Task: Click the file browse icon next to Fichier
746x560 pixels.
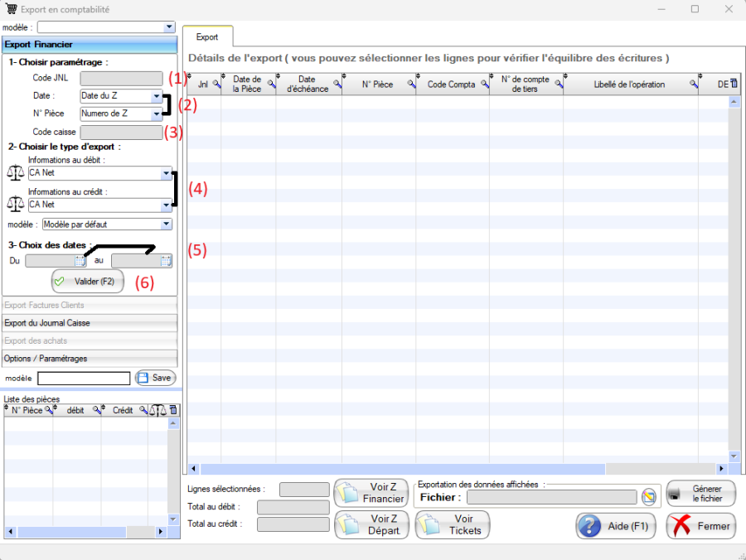Action: 649,497
